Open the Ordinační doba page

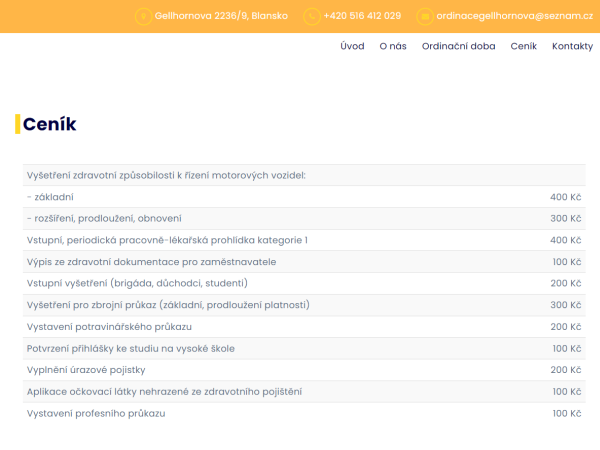pyautogui.click(x=458, y=46)
